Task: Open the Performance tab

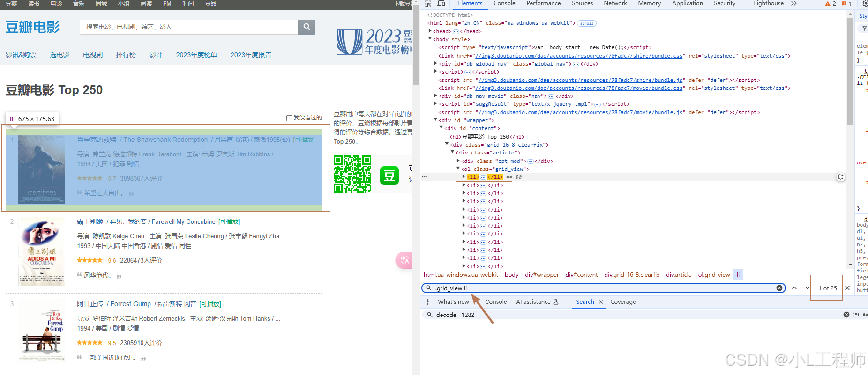Action: point(543,3)
